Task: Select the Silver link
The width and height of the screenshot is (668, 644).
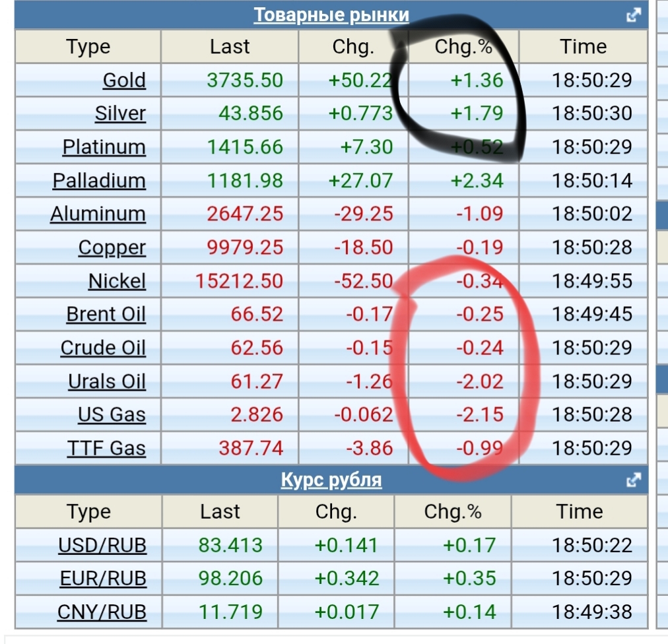Action: click(120, 113)
